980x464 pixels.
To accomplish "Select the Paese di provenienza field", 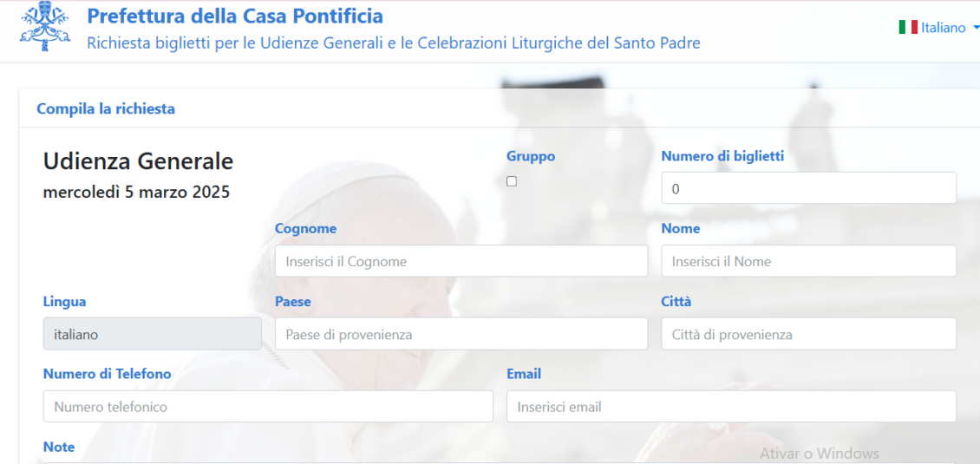I will [461, 334].
